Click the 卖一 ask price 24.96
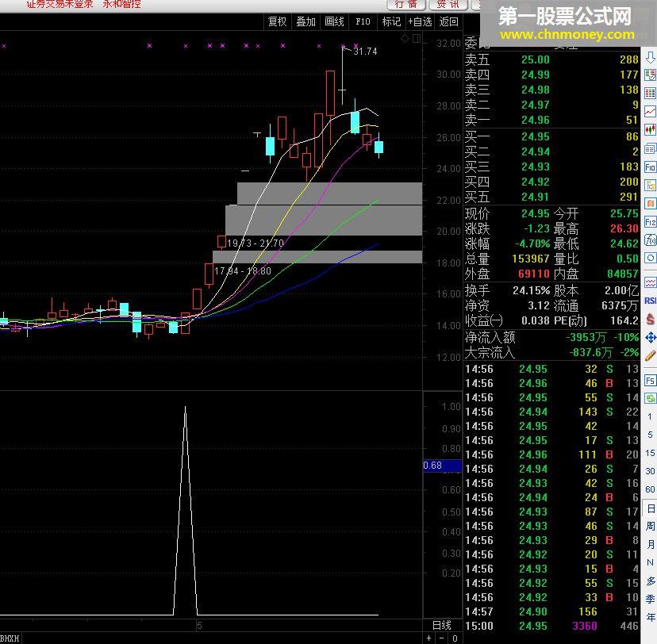This screenshot has width=657, height=644. point(535,121)
